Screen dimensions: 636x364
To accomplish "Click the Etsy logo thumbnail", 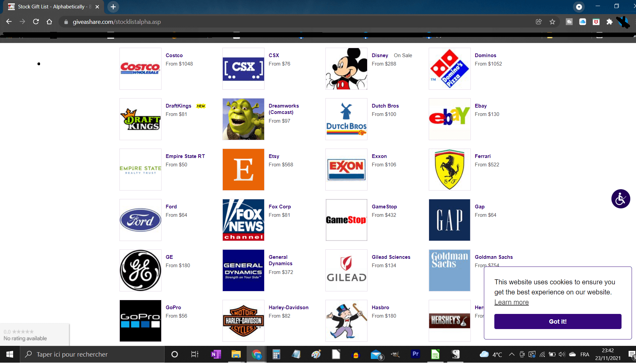I will [243, 170].
